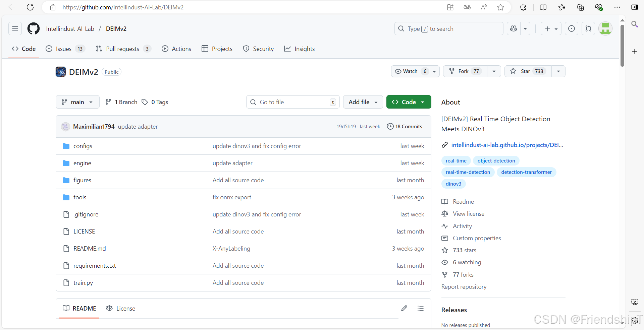Click Report repository link
The height and width of the screenshot is (330, 644).
(x=464, y=287)
